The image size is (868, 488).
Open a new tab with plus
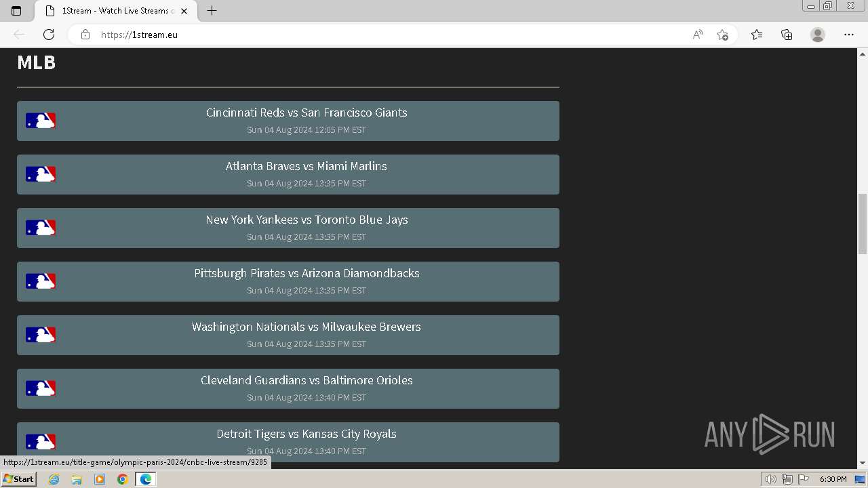click(212, 11)
